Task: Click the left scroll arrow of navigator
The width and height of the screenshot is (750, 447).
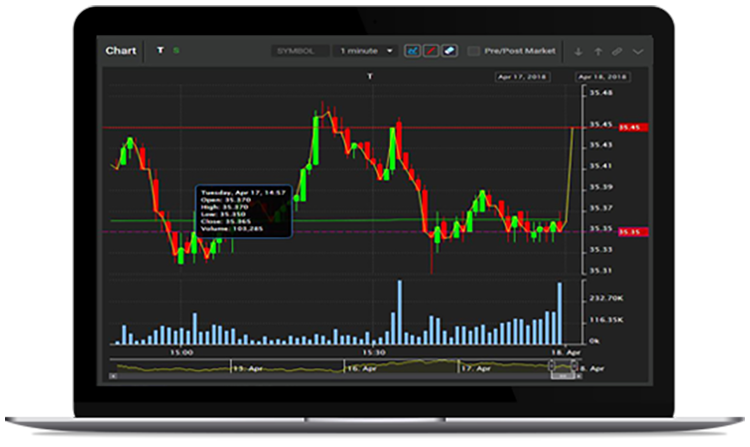Action: [113, 378]
